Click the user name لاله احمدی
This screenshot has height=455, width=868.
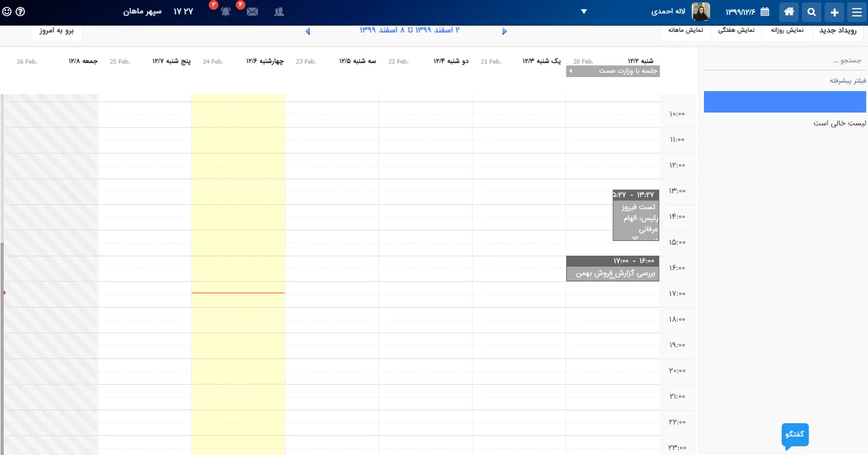668,12
